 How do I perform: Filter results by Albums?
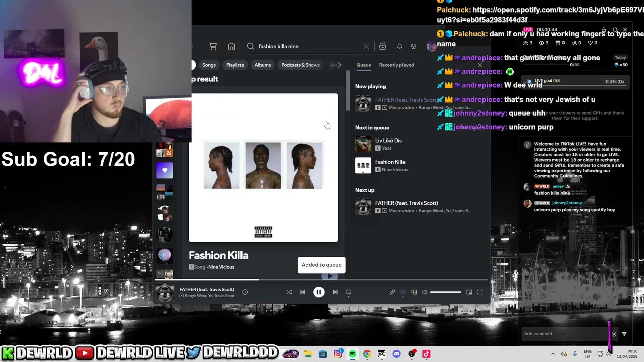point(262,65)
